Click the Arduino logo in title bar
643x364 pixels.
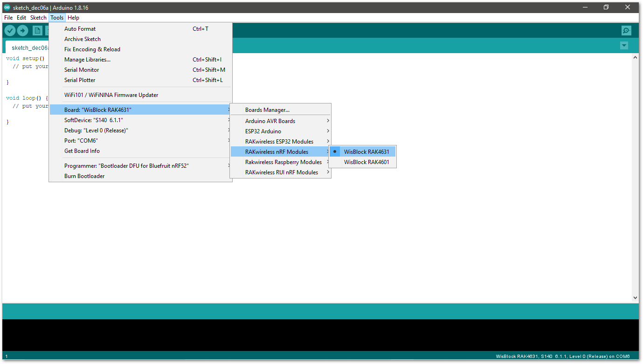[7, 7]
